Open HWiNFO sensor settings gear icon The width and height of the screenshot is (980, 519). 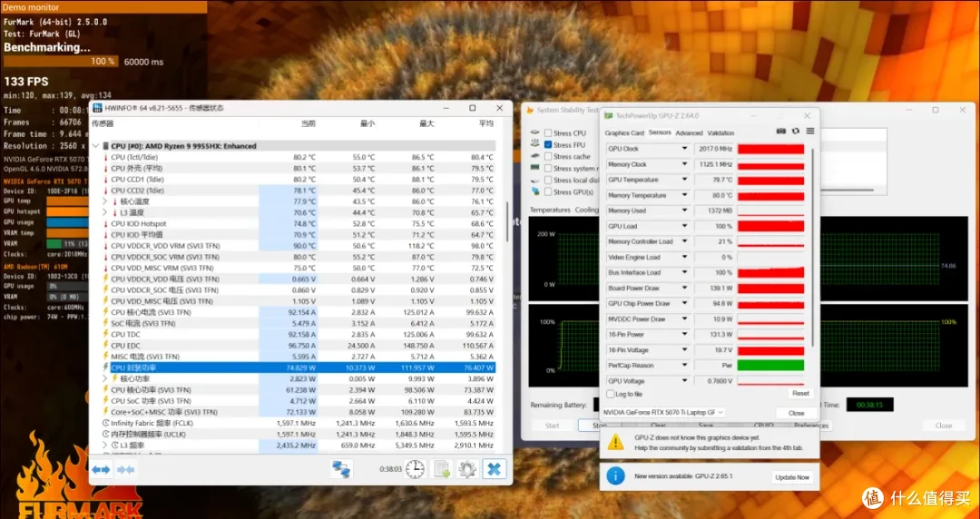click(467, 469)
